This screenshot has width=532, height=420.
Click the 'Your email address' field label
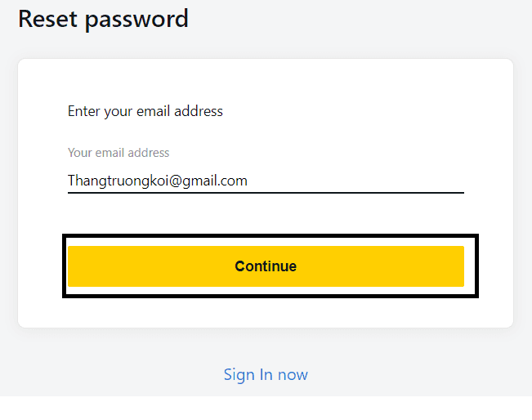pos(118,153)
